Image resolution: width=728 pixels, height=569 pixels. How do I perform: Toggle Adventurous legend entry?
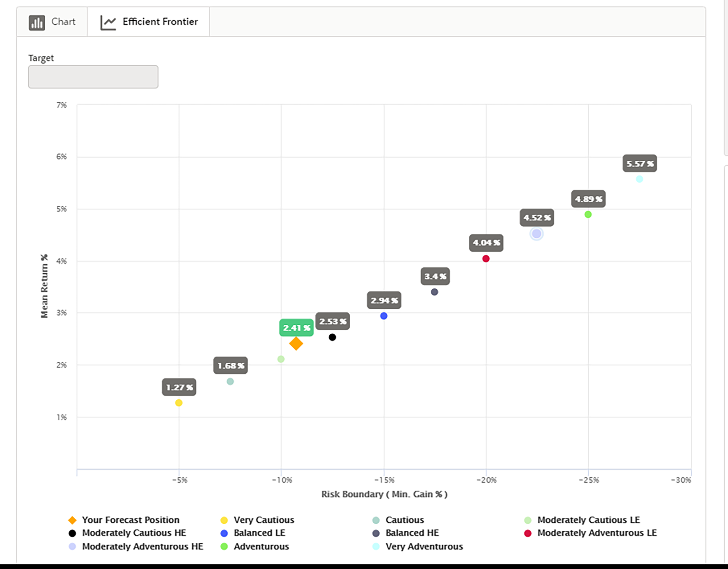click(x=255, y=547)
